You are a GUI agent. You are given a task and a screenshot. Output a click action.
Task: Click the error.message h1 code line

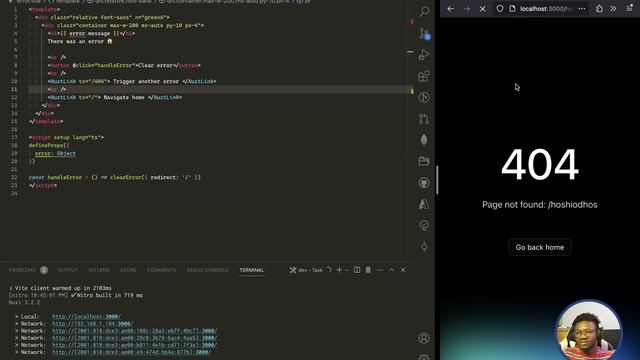[x=91, y=33]
